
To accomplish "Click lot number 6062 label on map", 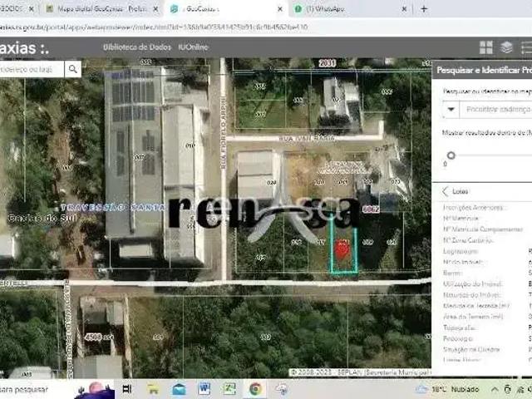I will (x=370, y=209).
